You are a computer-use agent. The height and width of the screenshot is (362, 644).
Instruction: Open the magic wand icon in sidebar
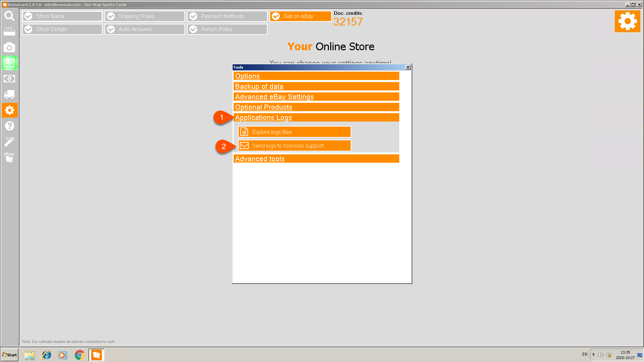pos(9,141)
